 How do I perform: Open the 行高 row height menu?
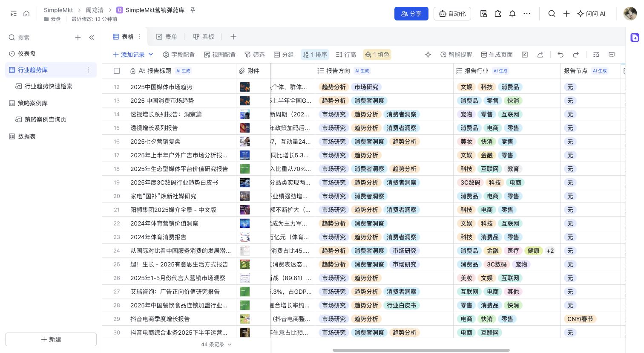pyautogui.click(x=346, y=55)
